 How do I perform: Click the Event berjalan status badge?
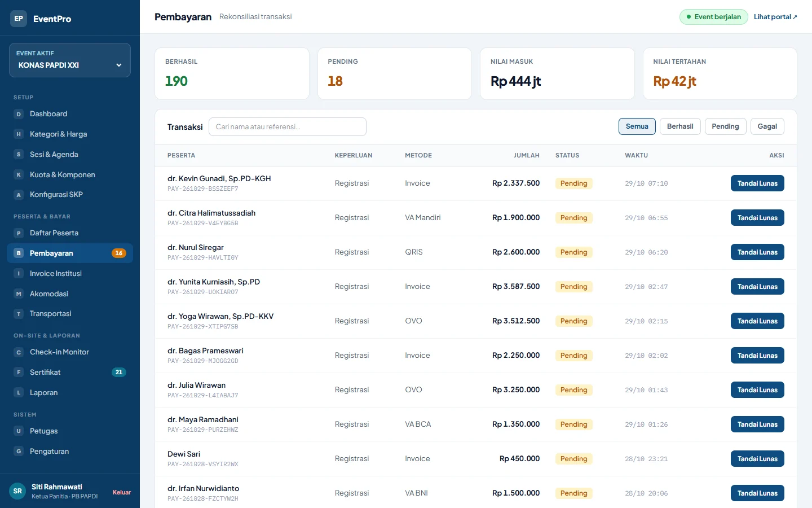coord(714,17)
